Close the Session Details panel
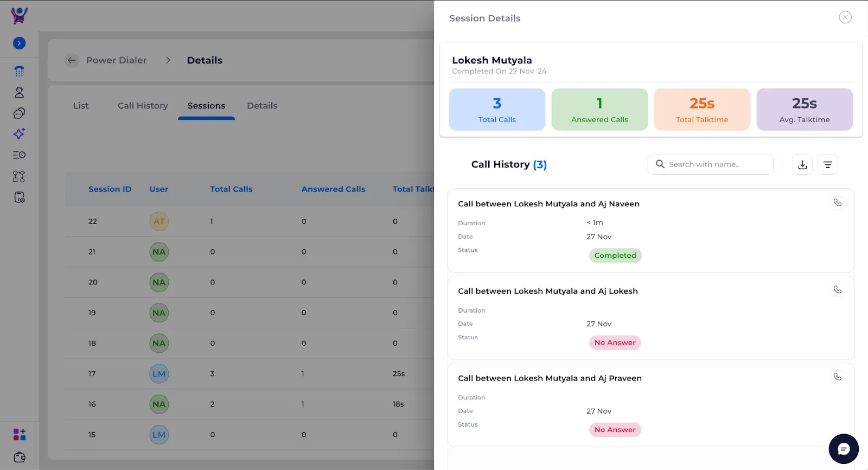The image size is (868, 470). pos(845,17)
